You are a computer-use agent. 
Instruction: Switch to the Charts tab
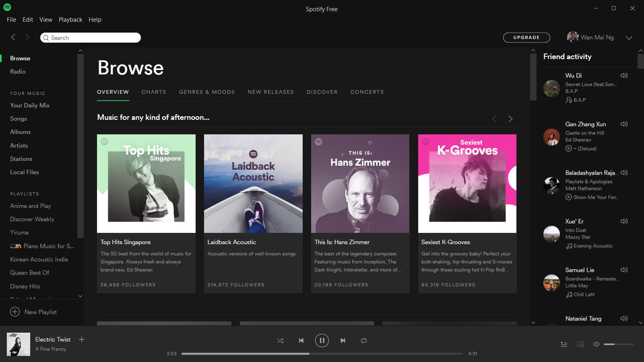[154, 92]
